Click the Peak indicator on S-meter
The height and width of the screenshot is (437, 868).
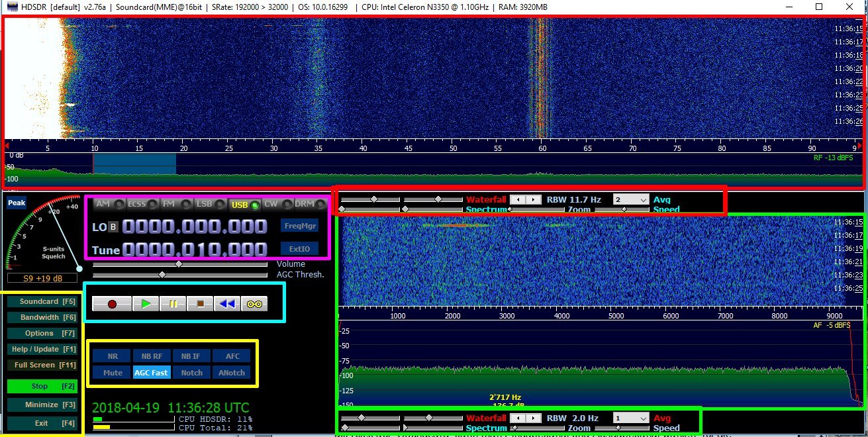pos(17,204)
